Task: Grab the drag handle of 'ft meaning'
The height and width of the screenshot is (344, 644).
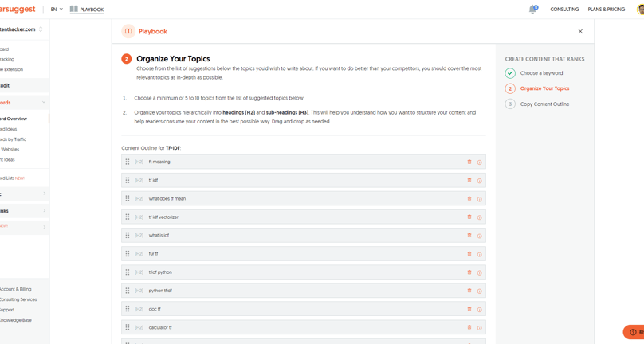Action: pos(128,162)
